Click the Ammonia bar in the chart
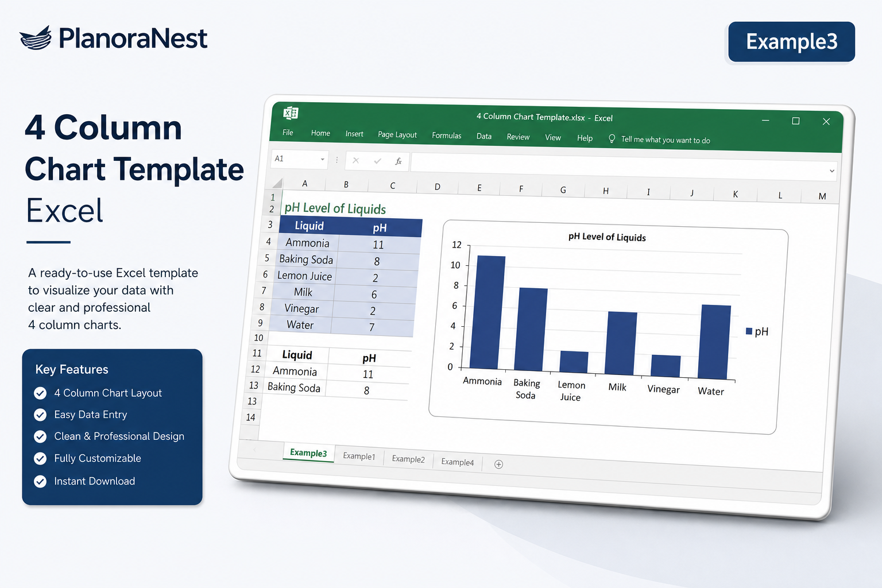The height and width of the screenshot is (588, 882). pos(488,312)
